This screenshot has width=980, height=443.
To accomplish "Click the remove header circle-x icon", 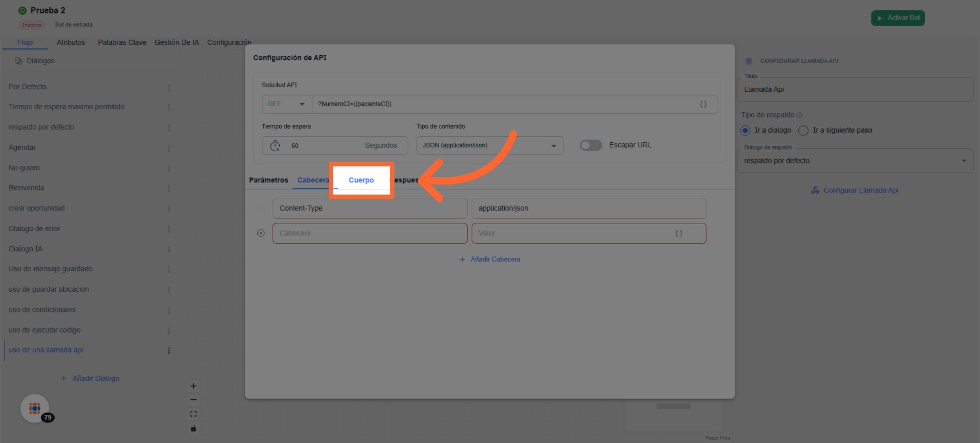I will [x=261, y=233].
